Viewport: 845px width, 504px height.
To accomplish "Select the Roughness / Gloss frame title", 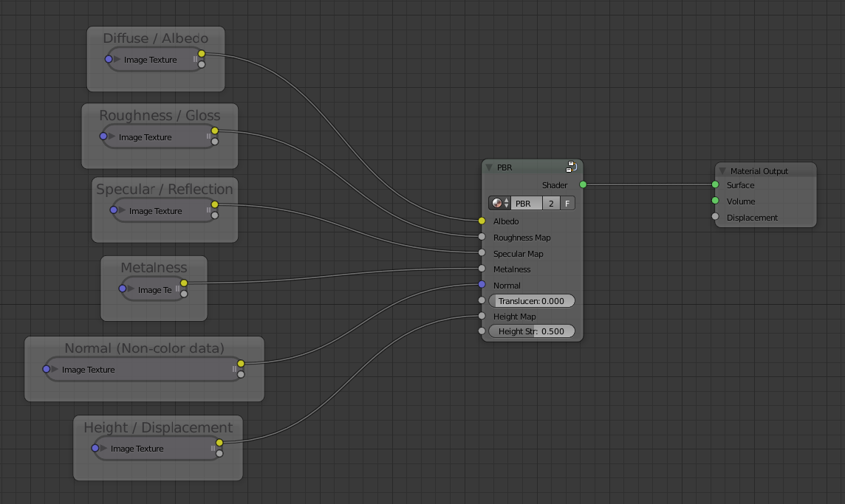I will pos(160,115).
